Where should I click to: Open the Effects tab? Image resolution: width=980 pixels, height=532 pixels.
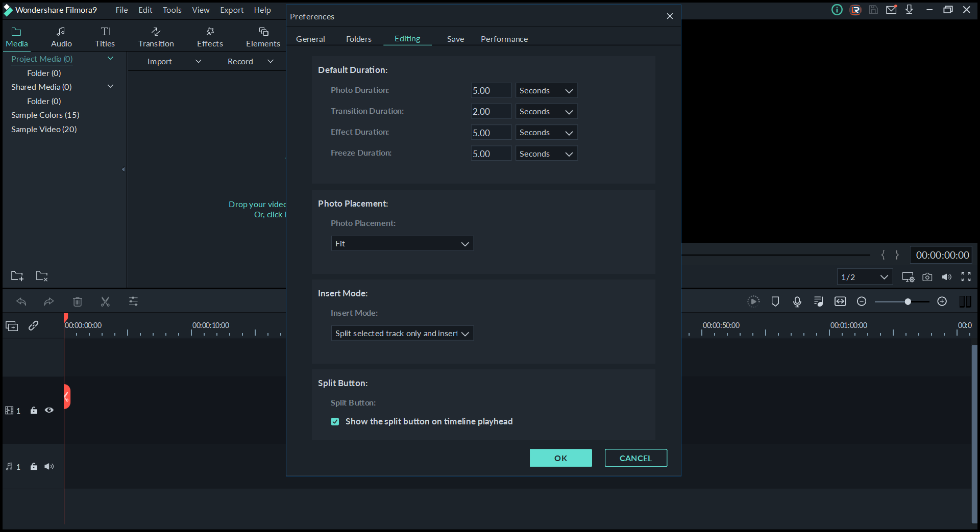point(210,37)
